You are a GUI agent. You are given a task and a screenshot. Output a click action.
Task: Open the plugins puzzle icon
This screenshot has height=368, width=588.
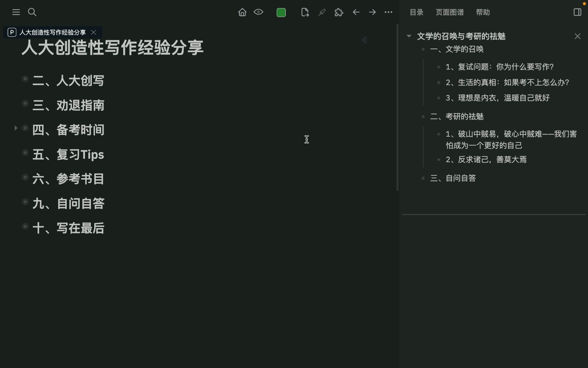click(x=339, y=12)
